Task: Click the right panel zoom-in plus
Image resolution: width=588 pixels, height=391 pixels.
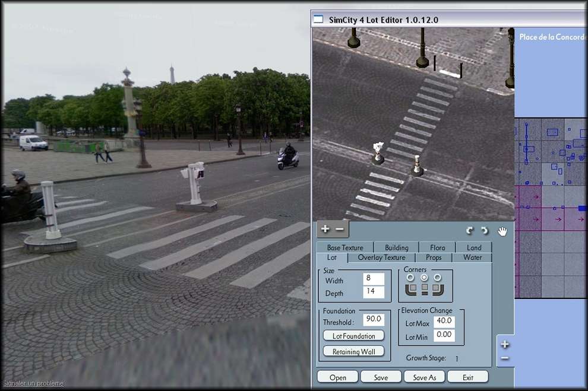Action: coord(505,344)
